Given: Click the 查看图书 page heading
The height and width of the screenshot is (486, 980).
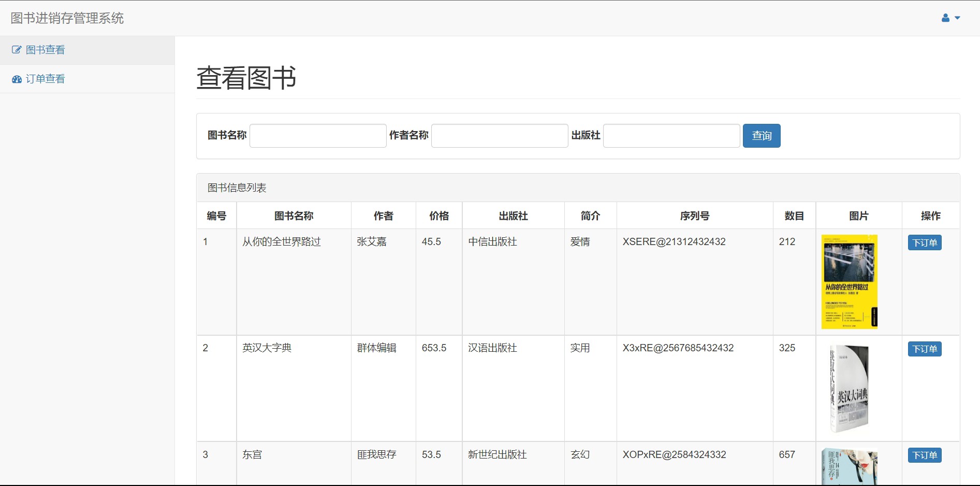Looking at the screenshot, I should (x=246, y=78).
